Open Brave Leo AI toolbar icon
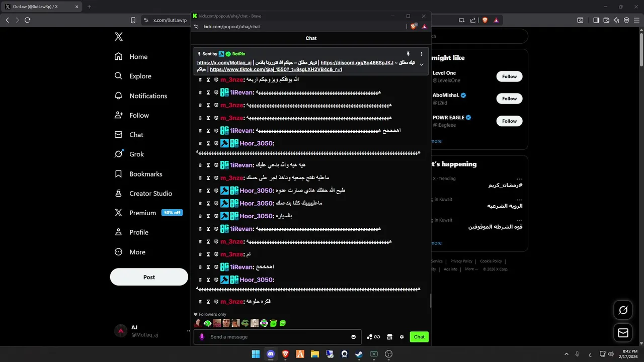644x362 pixels. point(616,20)
